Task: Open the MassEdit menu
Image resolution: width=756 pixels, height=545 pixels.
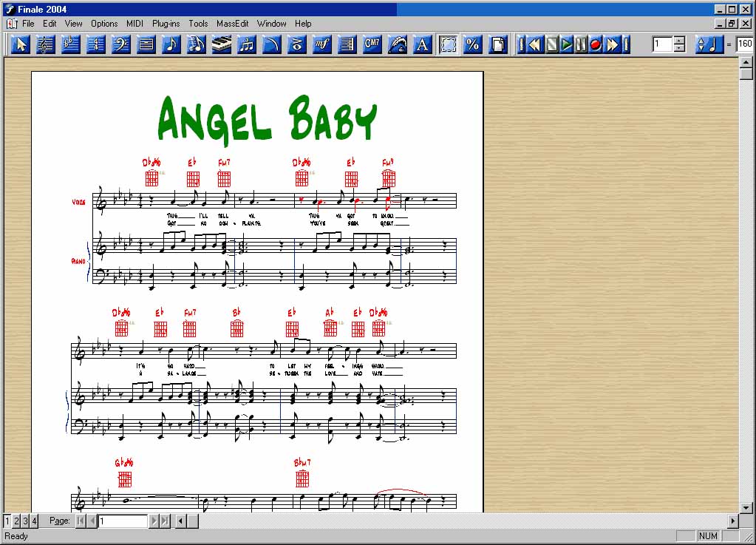Action: 232,23
